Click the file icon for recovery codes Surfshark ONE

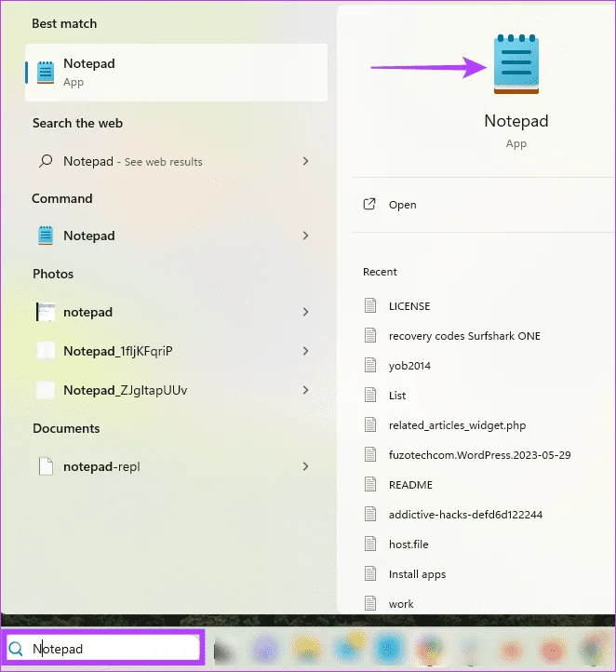[370, 335]
